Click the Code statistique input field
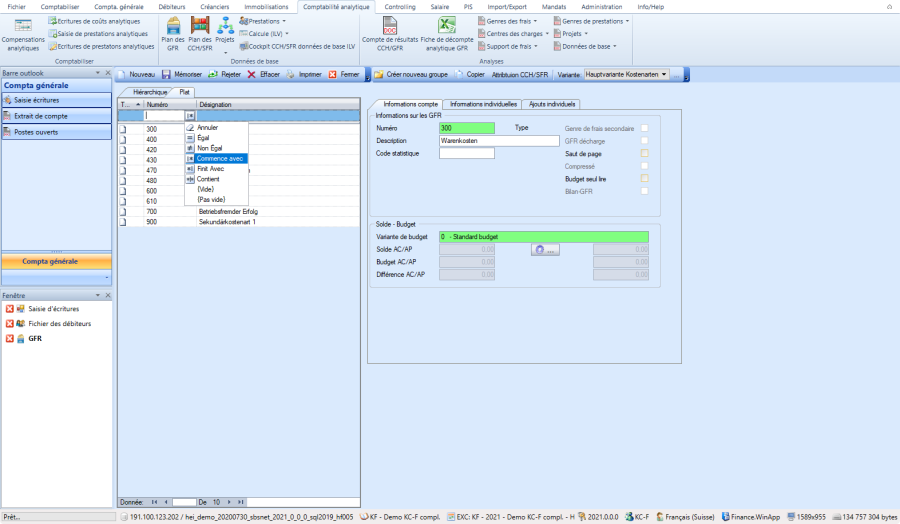 click(x=466, y=153)
